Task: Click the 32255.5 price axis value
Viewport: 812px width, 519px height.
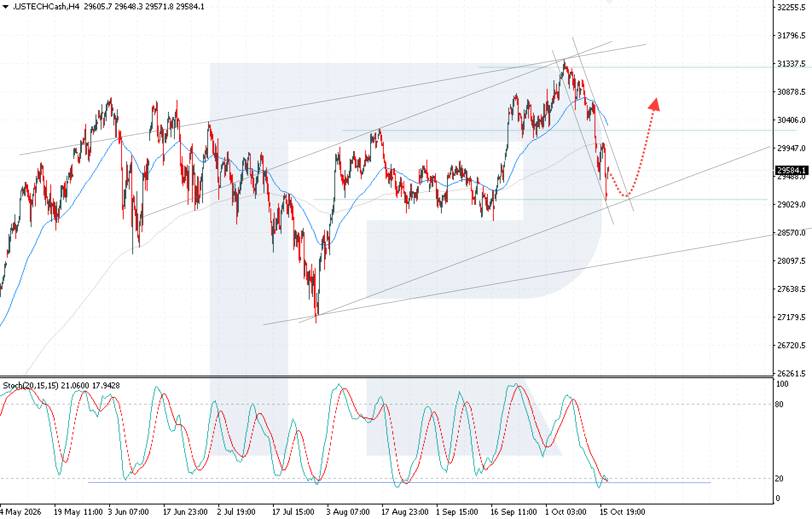Action: click(x=792, y=7)
